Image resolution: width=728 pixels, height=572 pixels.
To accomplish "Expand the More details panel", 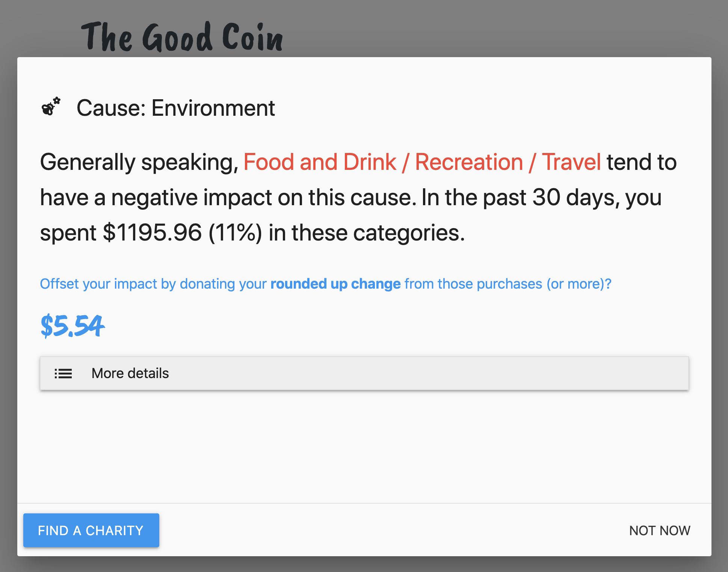I will coord(364,373).
